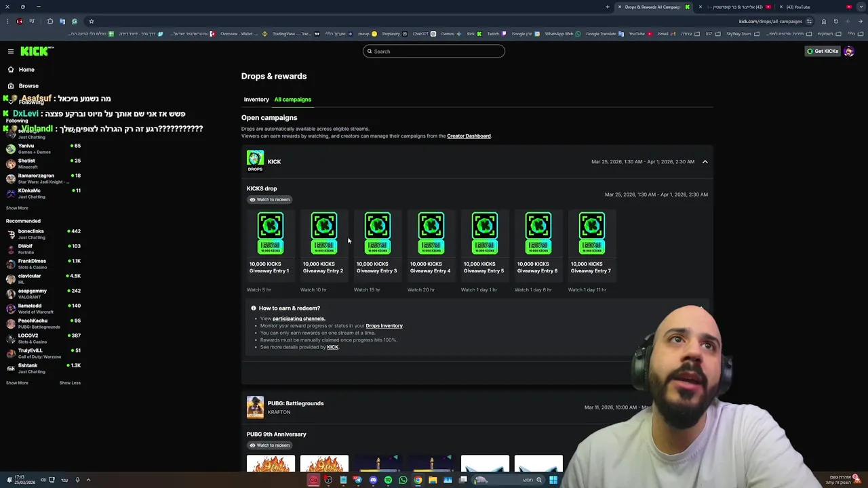The height and width of the screenshot is (488, 868).
Task: Show more followed channels
Action: pos(17,208)
